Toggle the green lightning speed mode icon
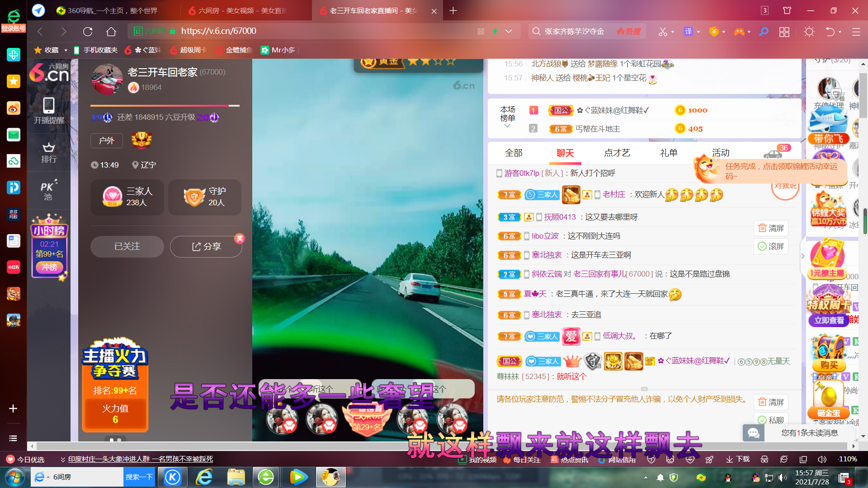Screen dimensions: 868x488 click(x=495, y=31)
